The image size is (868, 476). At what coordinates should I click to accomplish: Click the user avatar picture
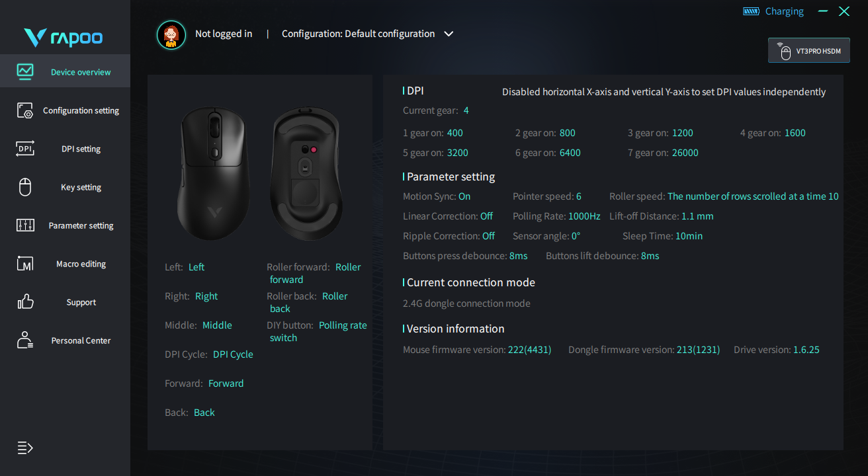[171, 34]
